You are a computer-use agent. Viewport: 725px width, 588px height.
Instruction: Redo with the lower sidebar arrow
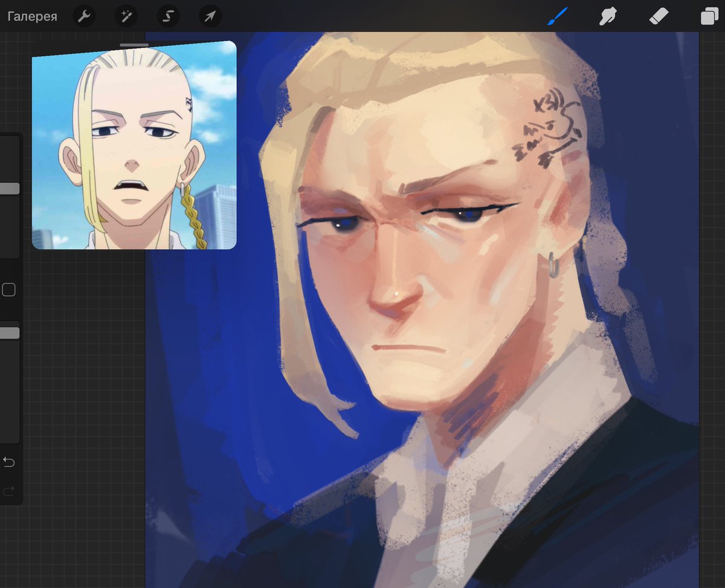pos(9,491)
